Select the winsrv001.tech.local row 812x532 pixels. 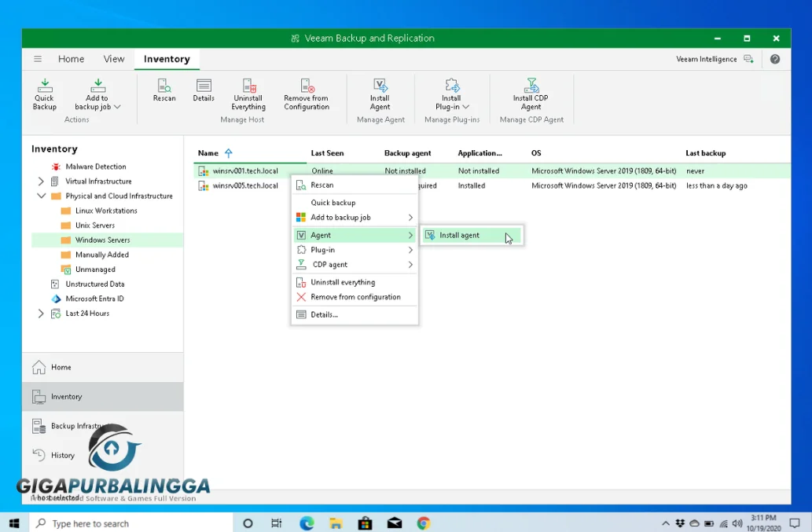(x=492, y=171)
